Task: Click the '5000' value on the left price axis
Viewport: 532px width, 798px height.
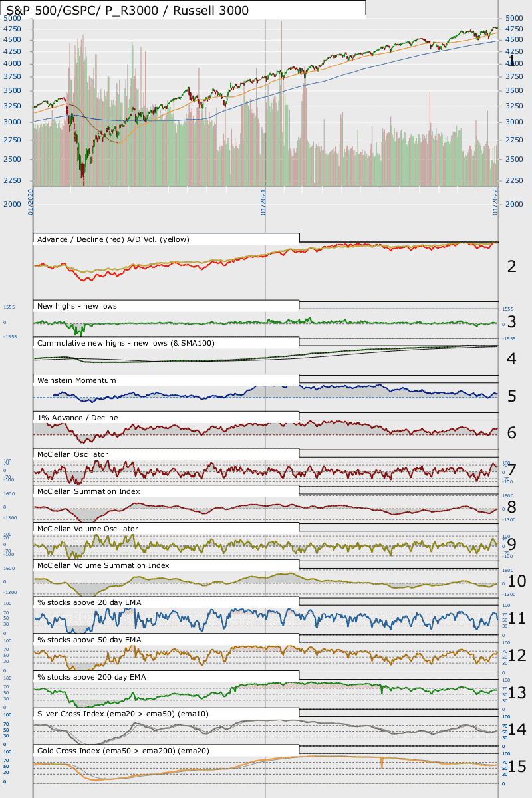Action: click(11, 18)
